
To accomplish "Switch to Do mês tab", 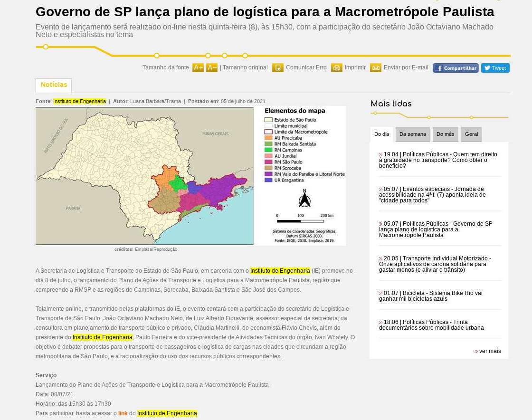I will (445, 134).
